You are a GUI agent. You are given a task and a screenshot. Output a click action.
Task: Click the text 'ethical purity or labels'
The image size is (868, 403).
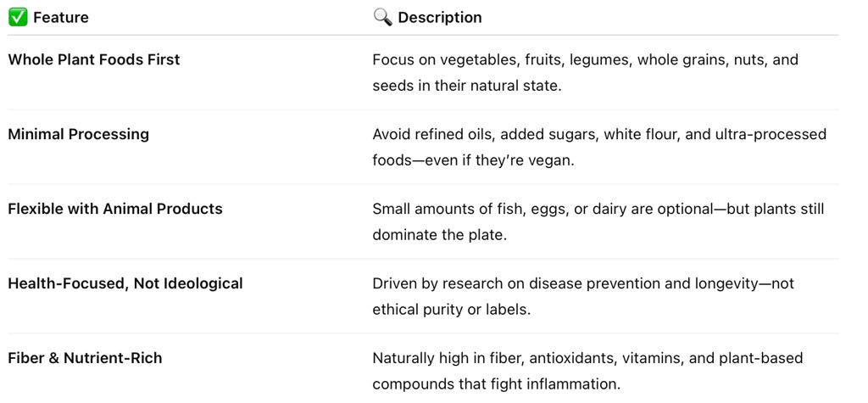(x=451, y=310)
